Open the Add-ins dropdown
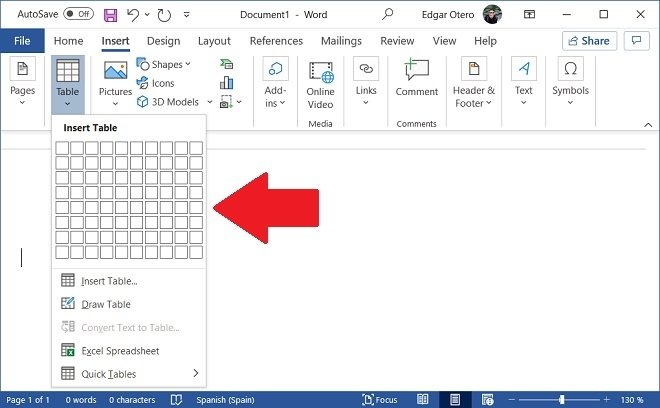 click(x=275, y=83)
